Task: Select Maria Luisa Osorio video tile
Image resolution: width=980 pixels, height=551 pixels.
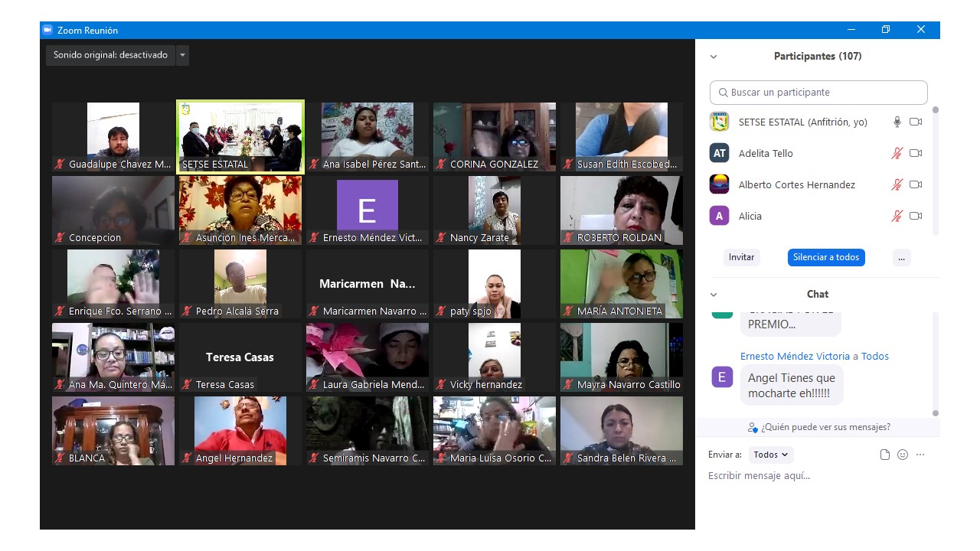Action: coord(495,431)
